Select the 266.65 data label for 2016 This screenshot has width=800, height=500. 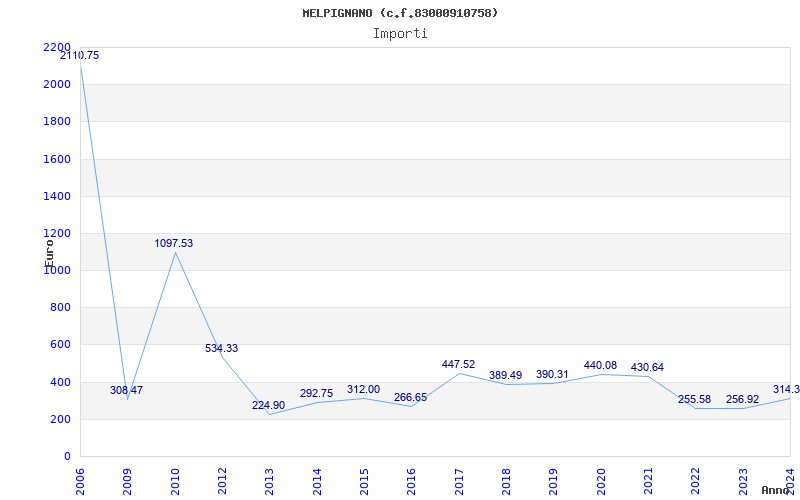click(410, 398)
